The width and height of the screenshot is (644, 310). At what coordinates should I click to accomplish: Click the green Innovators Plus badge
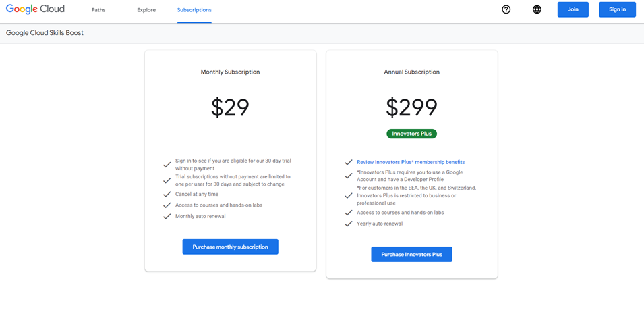[x=411, y=134]
